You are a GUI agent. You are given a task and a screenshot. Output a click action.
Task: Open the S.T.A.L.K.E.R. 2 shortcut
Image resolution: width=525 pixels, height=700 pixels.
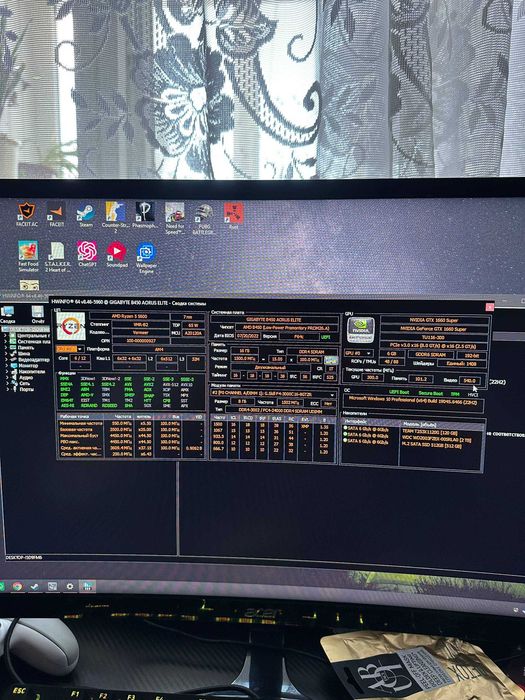pos(57,256)
